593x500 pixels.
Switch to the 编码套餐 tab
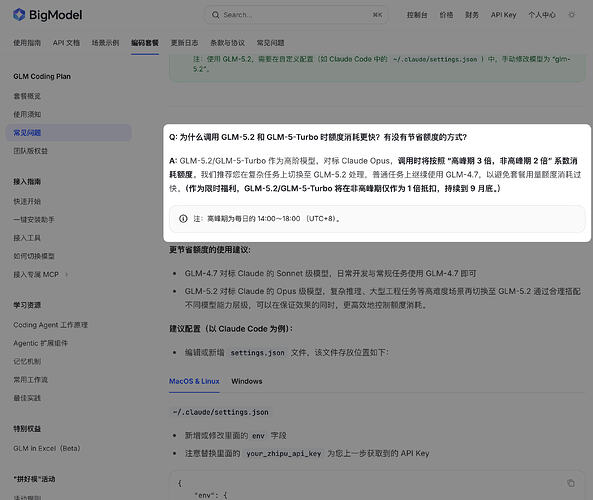click(x=145, y=43)
